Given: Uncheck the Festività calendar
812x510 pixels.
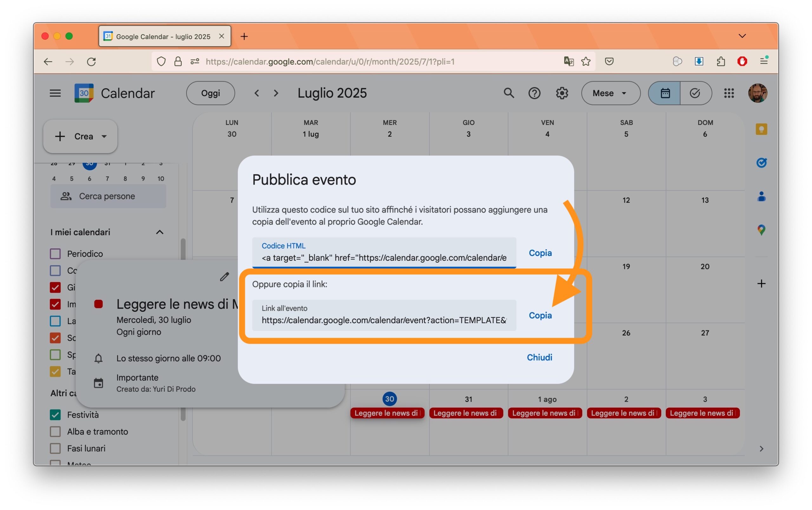Looking at the screenshot, I should pyautogui.click(x=55, y=415).
